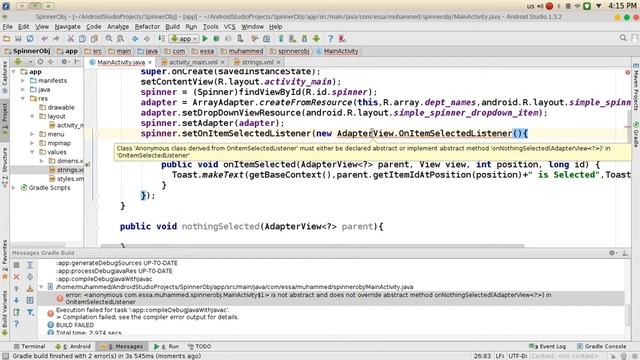This screenshot has height=360, width=640.
Task: Open the Gradle Console
Action: tap(601, 347)
